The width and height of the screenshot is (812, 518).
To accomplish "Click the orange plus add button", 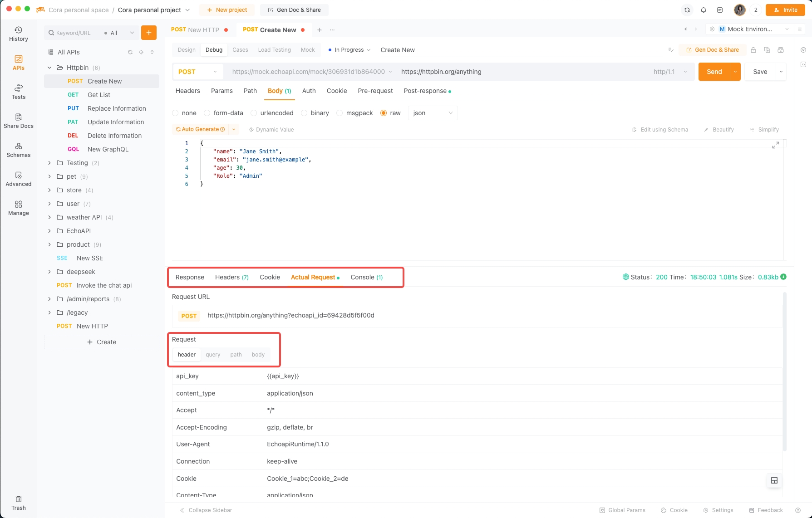I will 149,33.
